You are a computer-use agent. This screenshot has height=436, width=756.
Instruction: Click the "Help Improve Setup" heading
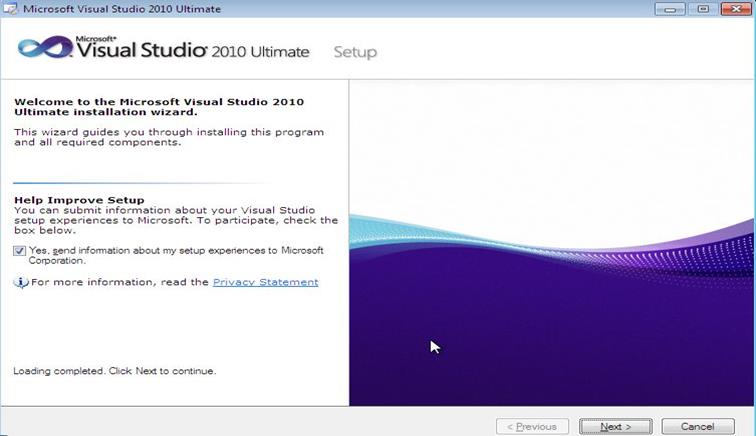pyautogui.click(x=79, y=200)
